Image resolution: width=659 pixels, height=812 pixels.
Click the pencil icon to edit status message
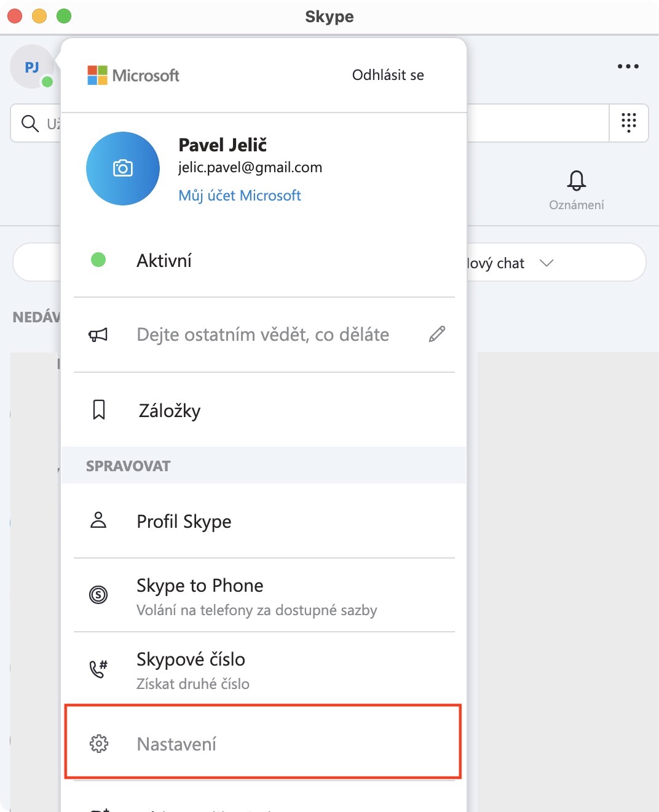437,334
